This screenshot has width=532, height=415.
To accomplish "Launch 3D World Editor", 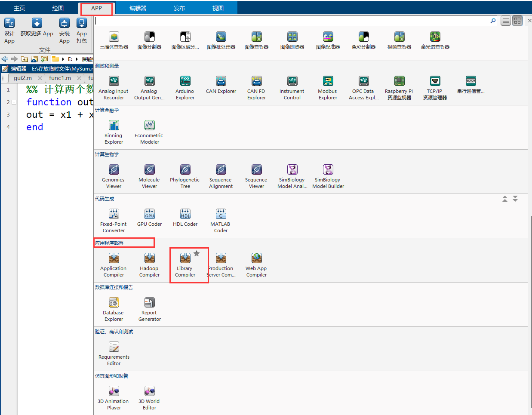I will [149, 398].
